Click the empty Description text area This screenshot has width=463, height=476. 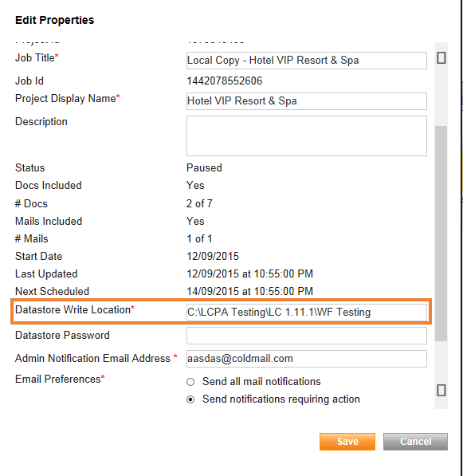coord(307,136)
